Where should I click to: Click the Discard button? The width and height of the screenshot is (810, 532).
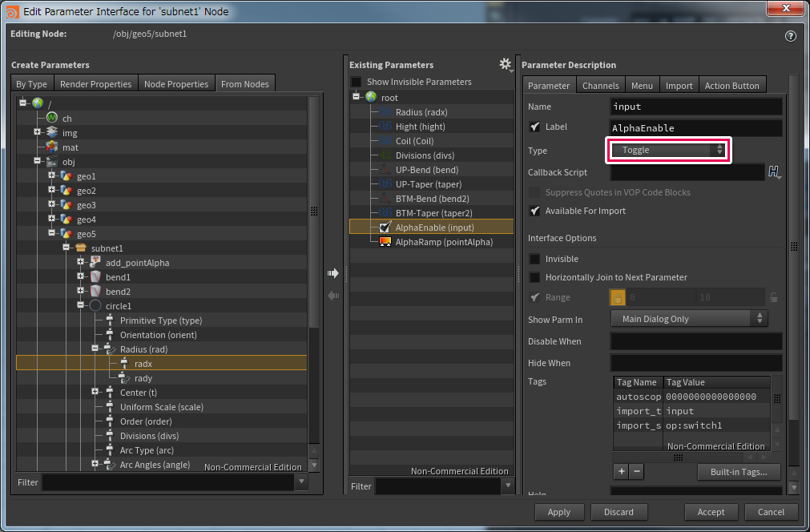pos(619,512)
